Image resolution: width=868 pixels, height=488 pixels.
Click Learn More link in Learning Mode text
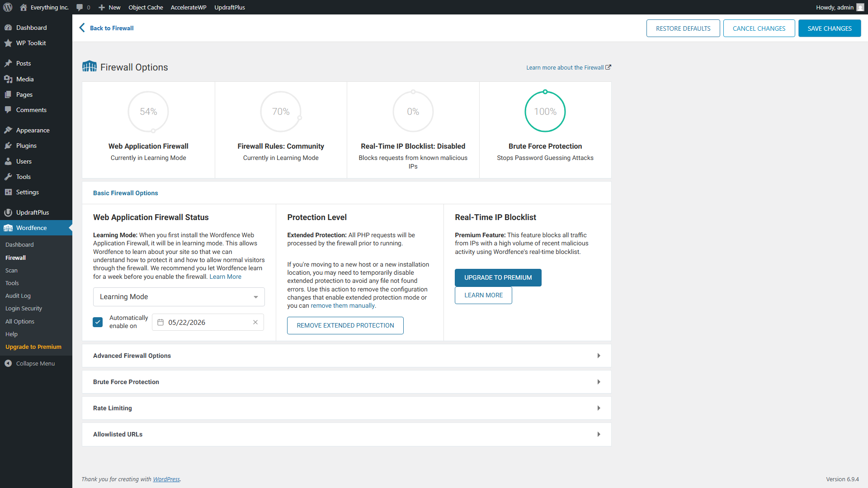(x=225, y=277)
